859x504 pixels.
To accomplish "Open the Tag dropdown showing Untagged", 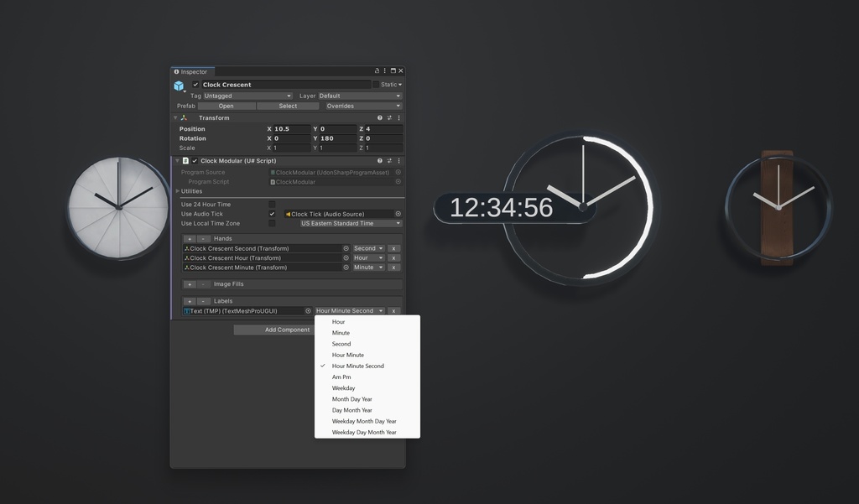I will click(x=246, y=96).
